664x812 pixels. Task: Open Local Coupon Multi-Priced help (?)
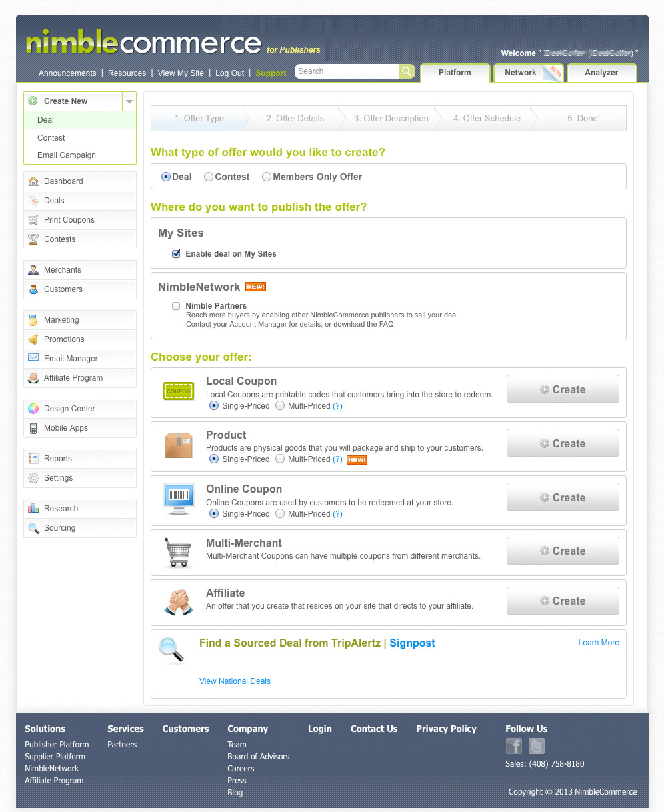point(337,406)
